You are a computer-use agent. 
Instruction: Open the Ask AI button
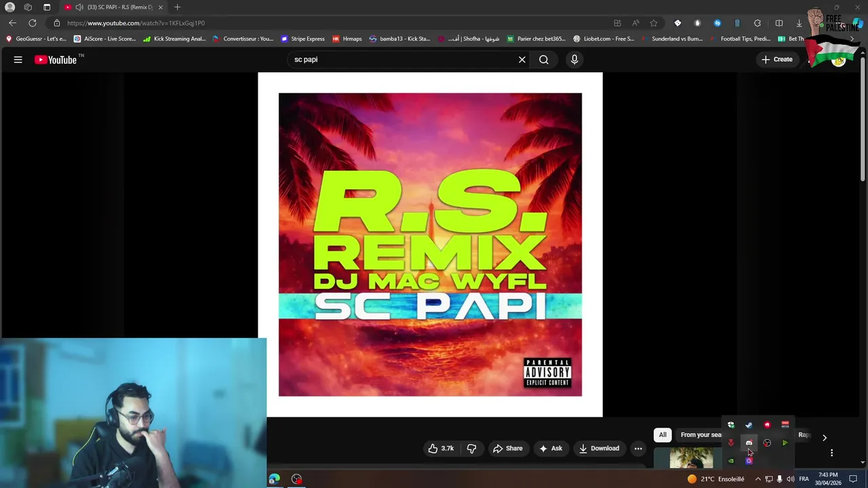click(x=551, y=448)
